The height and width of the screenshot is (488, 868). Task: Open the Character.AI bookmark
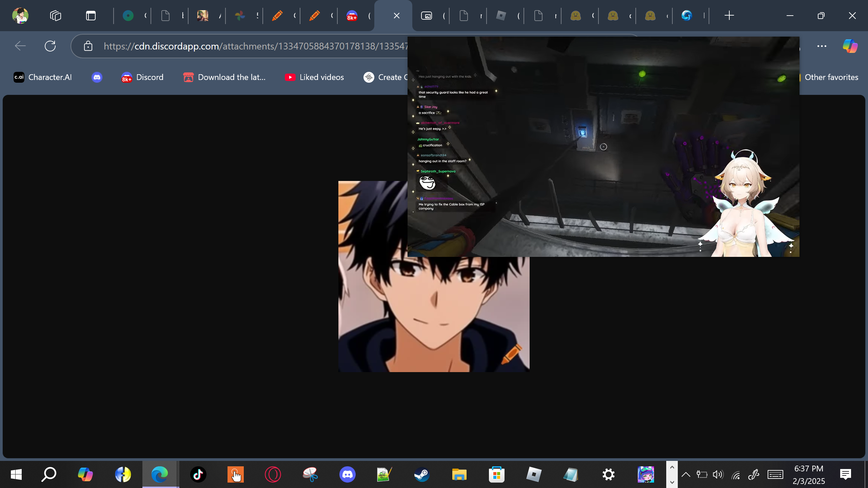[43, 77]
